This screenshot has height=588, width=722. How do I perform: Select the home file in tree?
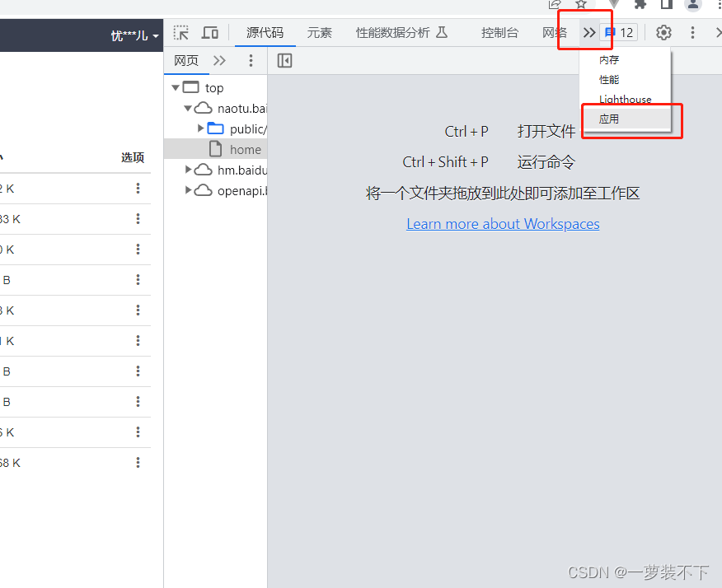pyautogui.click(x=215, y=149)
